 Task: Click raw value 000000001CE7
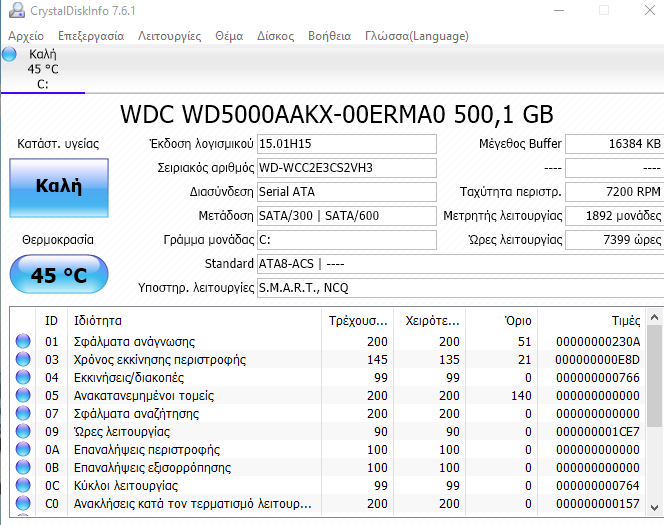pos(598,431)
